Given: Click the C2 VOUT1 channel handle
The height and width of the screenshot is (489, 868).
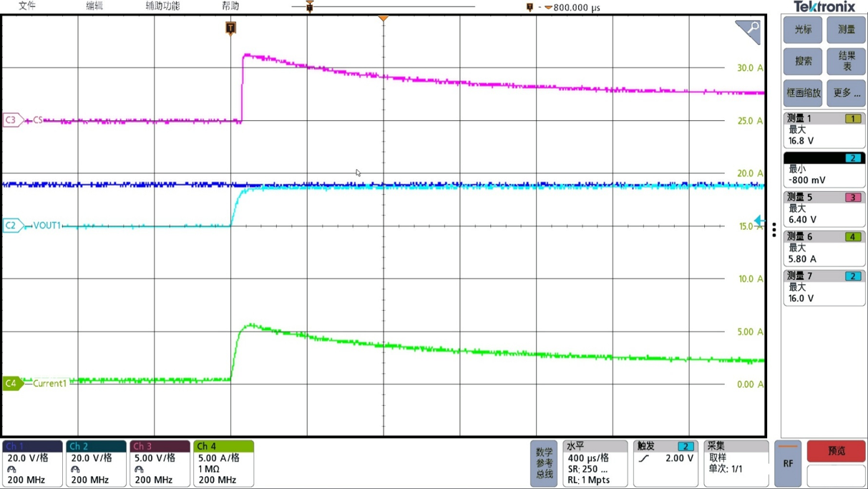Looking at the screenshot, I should pos(13,226).
